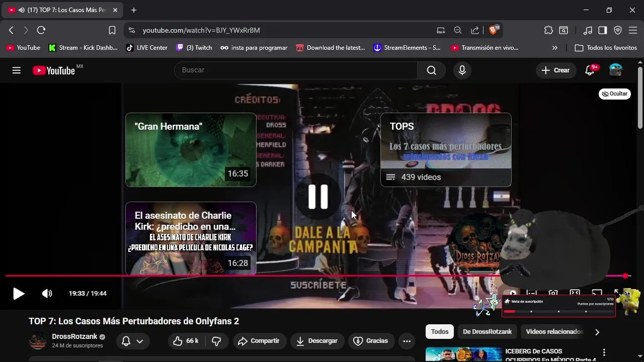Viewport: 644px width, 362px height.
Task: Mute the video using the speaker icon
Action: (x=47, y=294)
